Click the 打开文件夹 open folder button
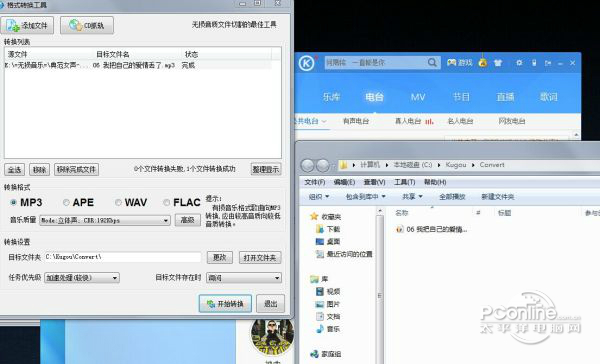600x364 pixels. click(x=260, y=258)
